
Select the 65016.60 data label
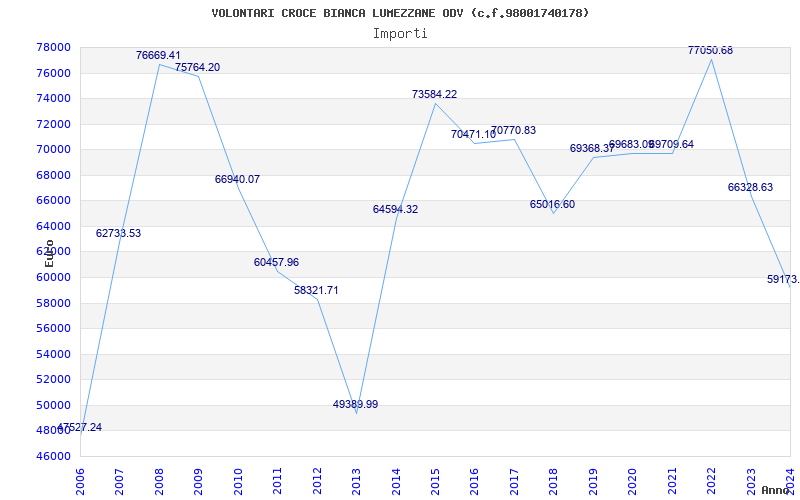[553, 205]
